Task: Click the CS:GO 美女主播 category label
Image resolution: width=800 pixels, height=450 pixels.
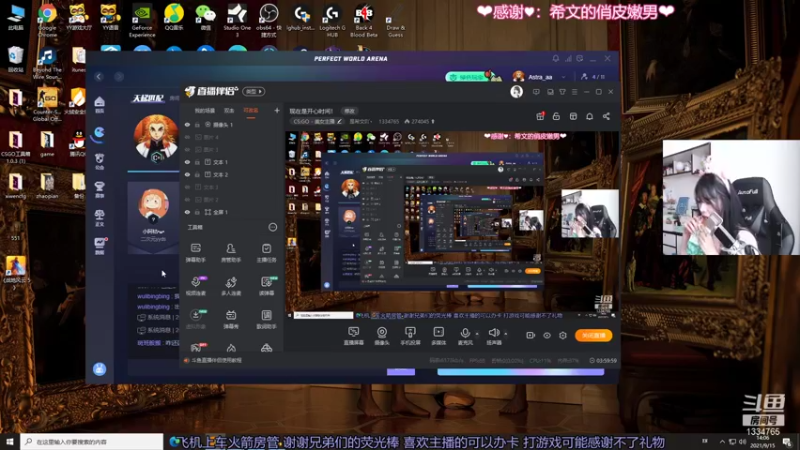Action: click(314, 121)
